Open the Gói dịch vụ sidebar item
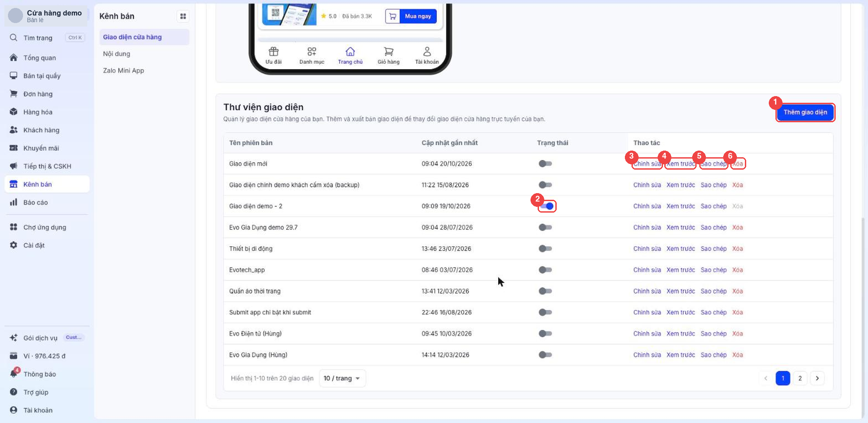 pos(47,338)
